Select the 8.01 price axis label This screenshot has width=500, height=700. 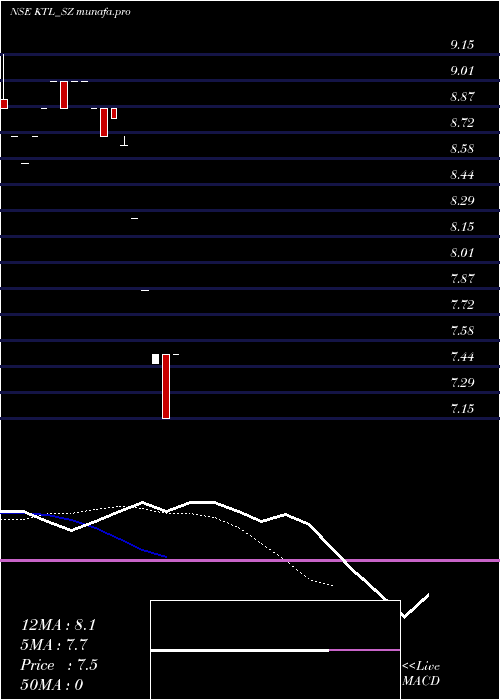tap(462, 253)
